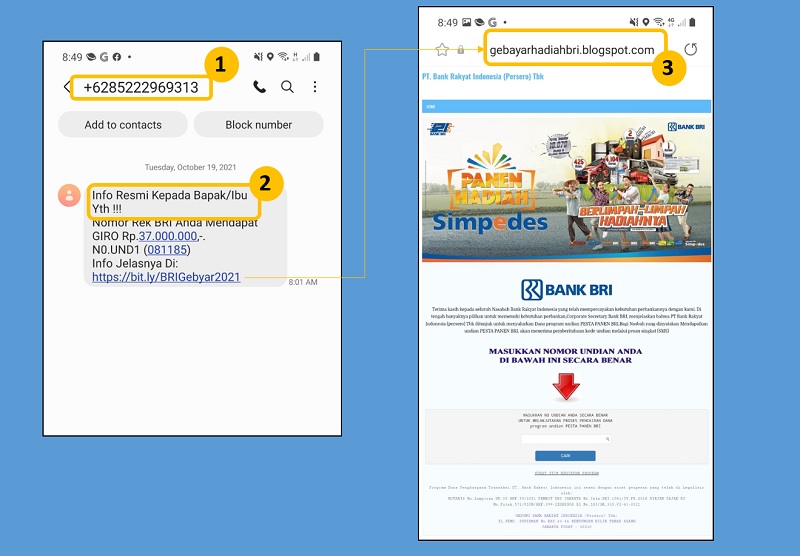
Task: Tap the mute icon in the browser phone status bar
Action: [x=634, y=22]
